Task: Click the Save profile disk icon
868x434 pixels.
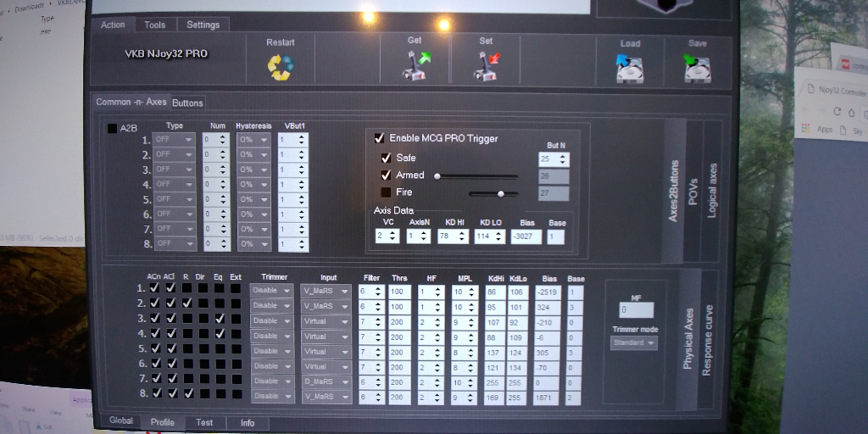Action: 697,68
